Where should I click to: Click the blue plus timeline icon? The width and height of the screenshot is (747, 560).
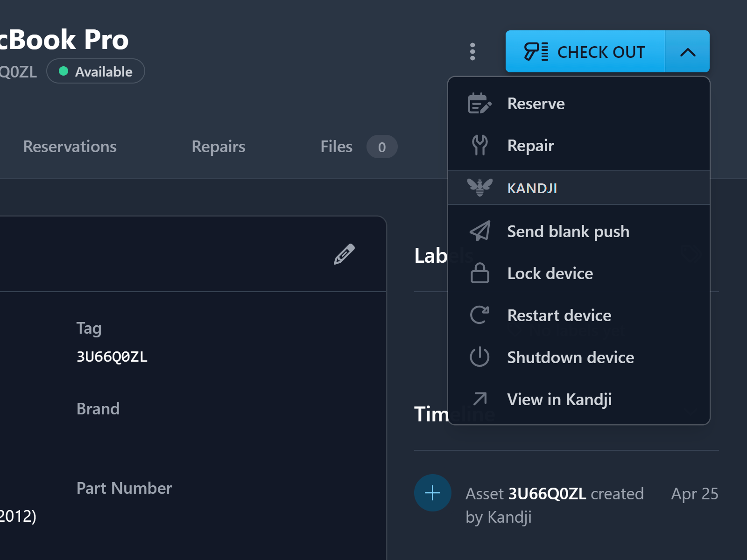(x=433, y=493)
